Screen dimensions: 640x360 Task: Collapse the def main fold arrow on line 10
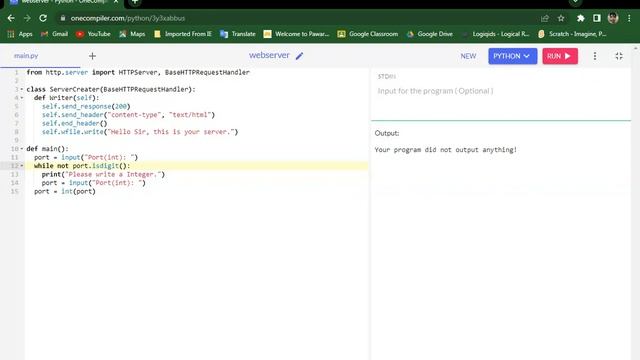pos(22,149)
